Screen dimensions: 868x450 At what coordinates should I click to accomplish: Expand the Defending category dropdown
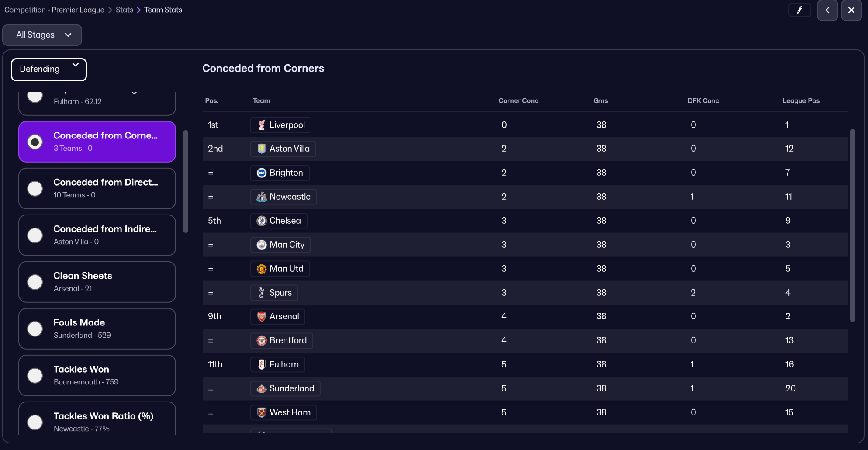[x=49, y=69]
